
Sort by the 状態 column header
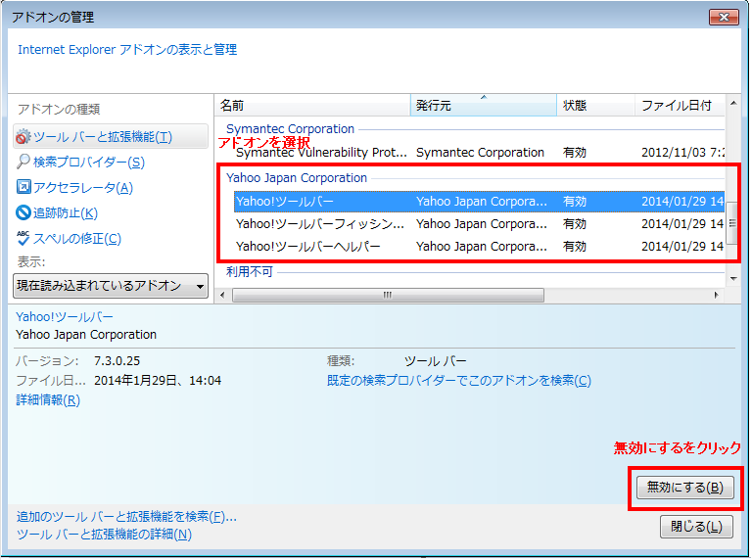click(x=595, y=105)
